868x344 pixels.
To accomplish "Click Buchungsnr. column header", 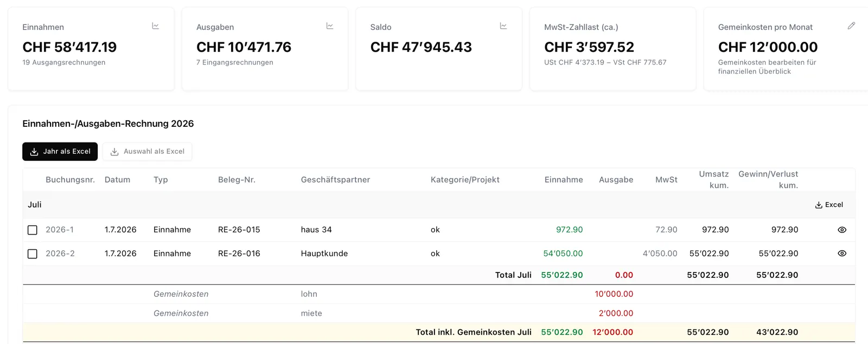I will coord(70,180).
